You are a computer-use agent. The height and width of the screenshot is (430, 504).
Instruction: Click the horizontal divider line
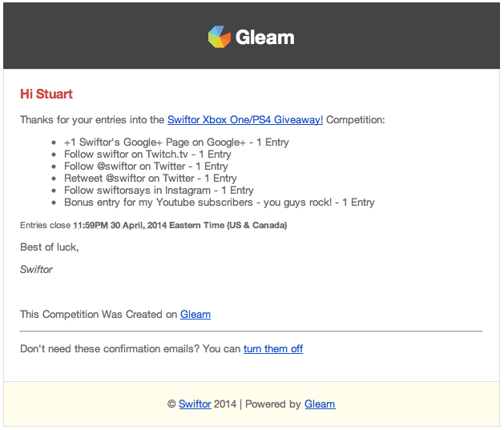click(251, 331)
